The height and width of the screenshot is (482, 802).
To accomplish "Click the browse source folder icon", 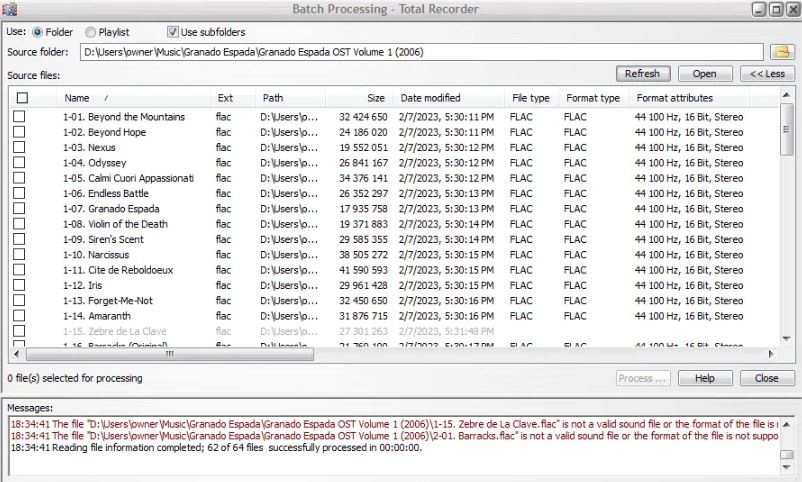I will [x=783, y=52].
